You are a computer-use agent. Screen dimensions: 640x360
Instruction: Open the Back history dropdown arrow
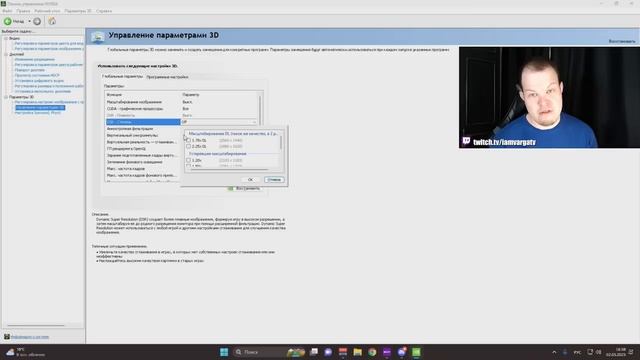(x=29, y=21)
